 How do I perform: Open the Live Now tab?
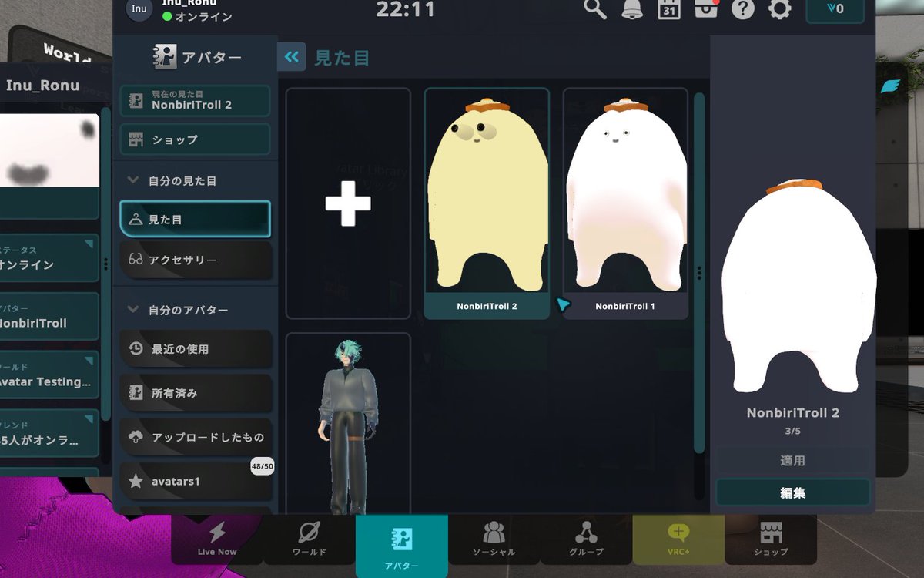(217, 539)
